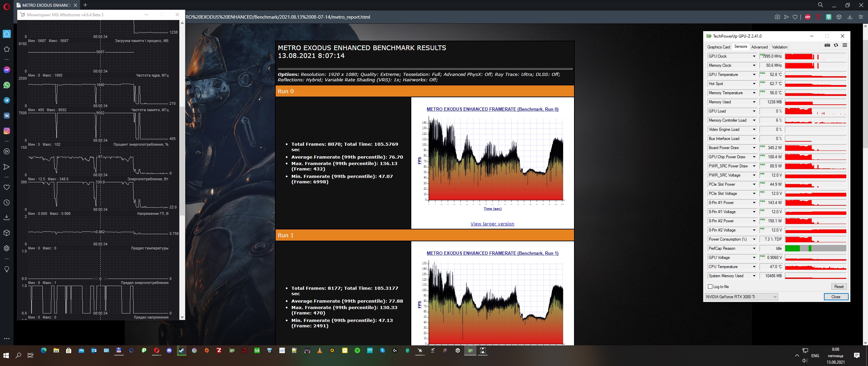Click Close button in GPU-Z
This screenshot has width=868, height=366.
point(836,297)
